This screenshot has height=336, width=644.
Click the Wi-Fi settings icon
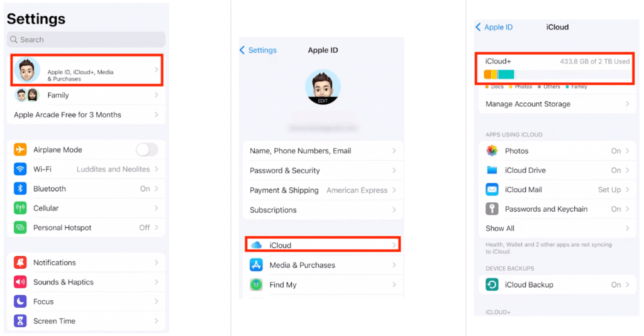[20, 169]
